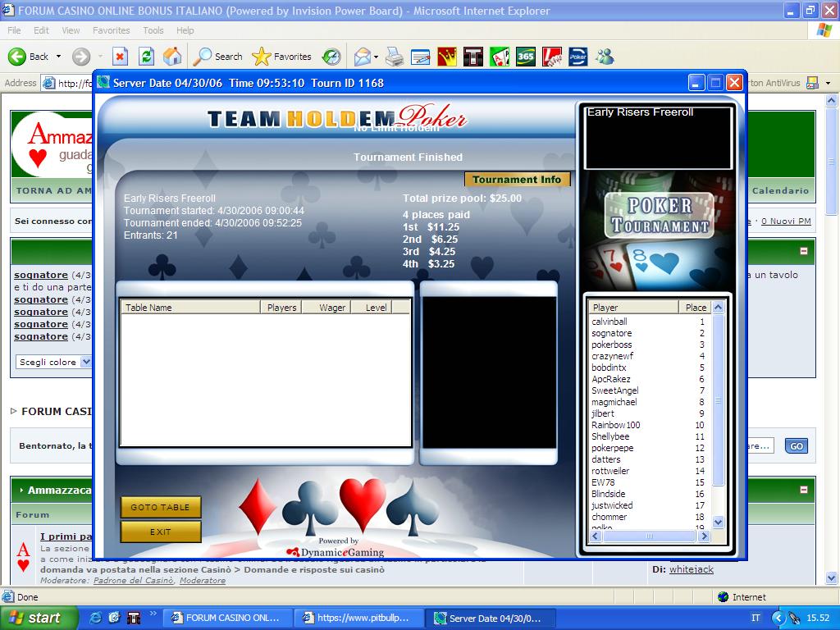Sort by the Player column header
The image size is (840, 630).
[633, 307]
